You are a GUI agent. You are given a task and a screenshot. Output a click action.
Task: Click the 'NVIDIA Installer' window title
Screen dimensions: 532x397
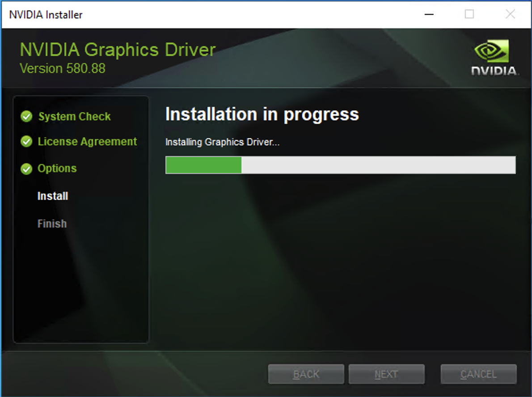(46, 15)
